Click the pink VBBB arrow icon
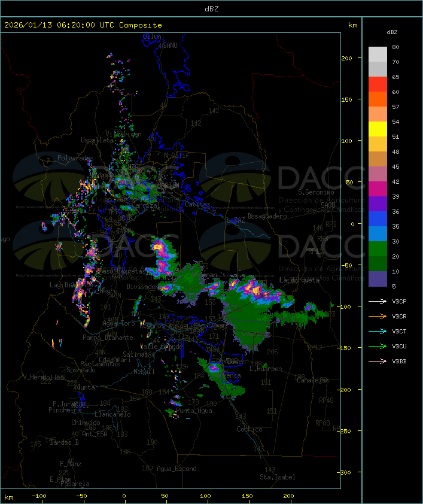Screen dimensions: 423x504 click(x=378, y=361)
